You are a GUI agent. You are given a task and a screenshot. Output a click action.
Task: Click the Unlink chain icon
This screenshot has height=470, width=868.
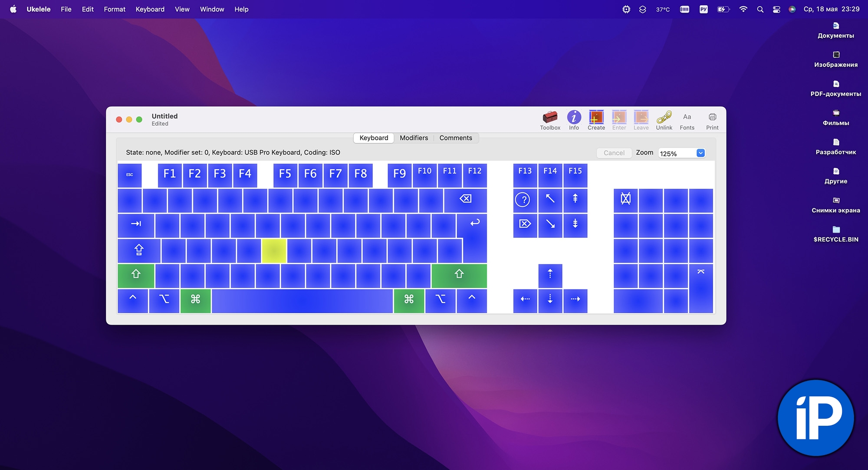(664, 120)
